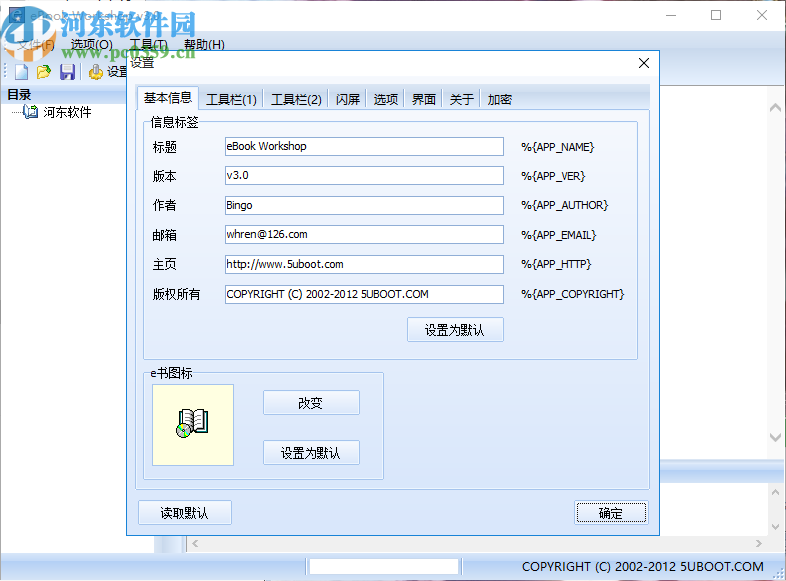Viewport: 786px width, 581px height.
Task: Click the main window scroll up arrow
Action: tap(775, 107)
